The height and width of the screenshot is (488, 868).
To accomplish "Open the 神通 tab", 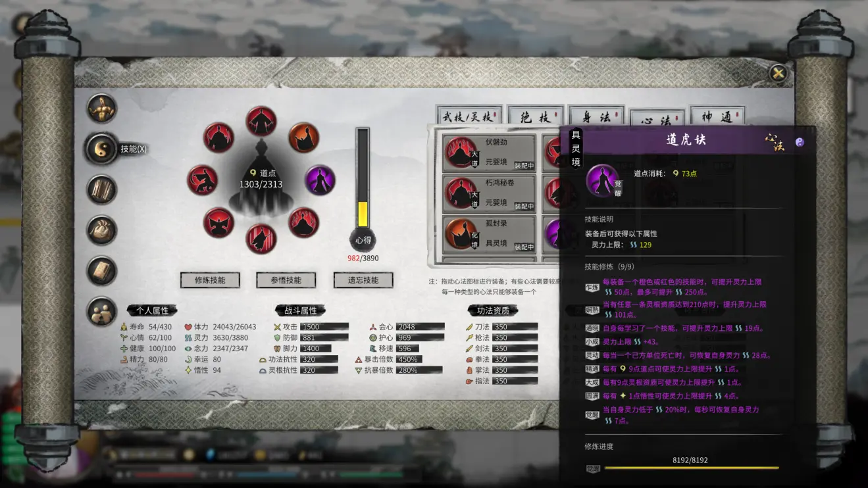I will coord(717,117).
